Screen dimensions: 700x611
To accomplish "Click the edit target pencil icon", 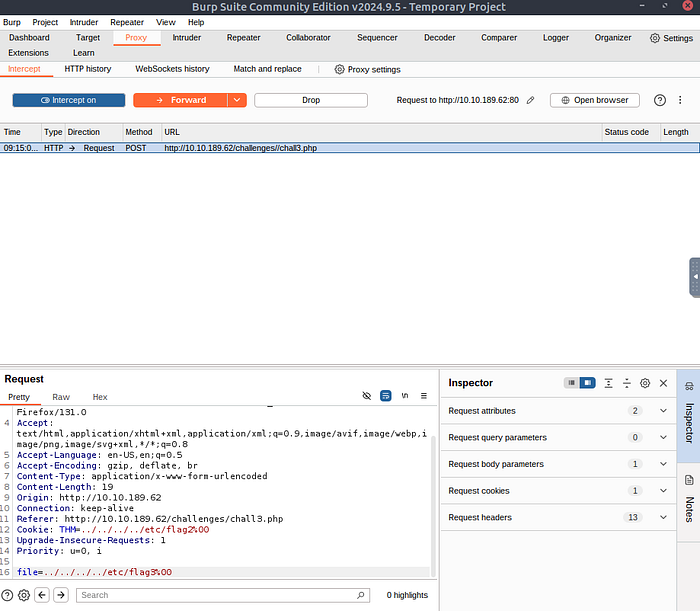I will [x=530, y=100].
